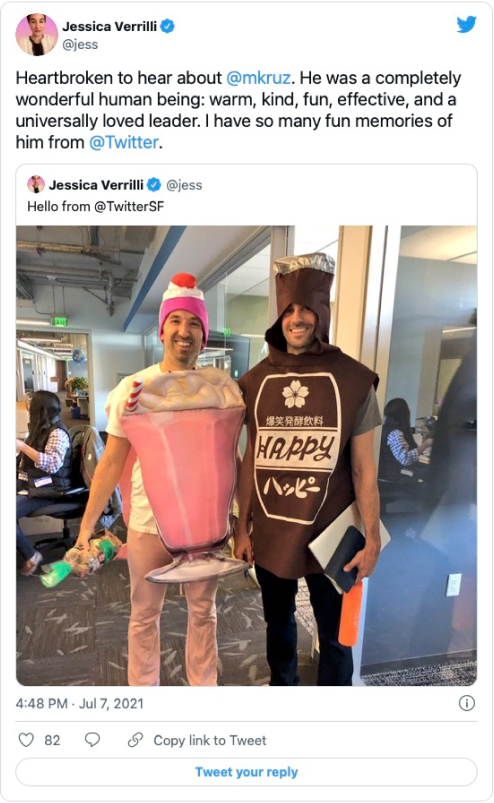Click Jessica Verrilli name in quoted tweet
The image size is (494, 803).
96,184
